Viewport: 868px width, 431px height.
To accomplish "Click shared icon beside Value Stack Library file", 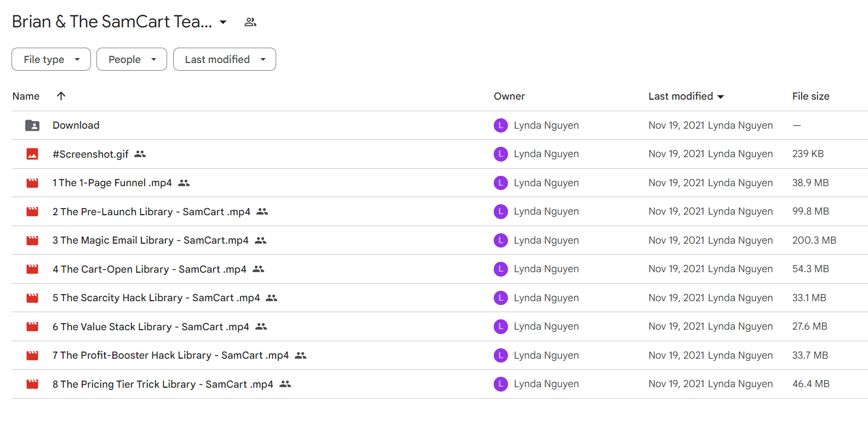I will pyautogui.click(x=261, y=326).
